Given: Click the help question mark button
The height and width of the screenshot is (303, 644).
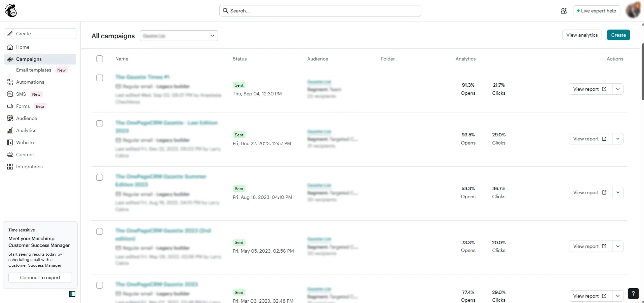Looking at the screenshot, I should pos(633,293).
